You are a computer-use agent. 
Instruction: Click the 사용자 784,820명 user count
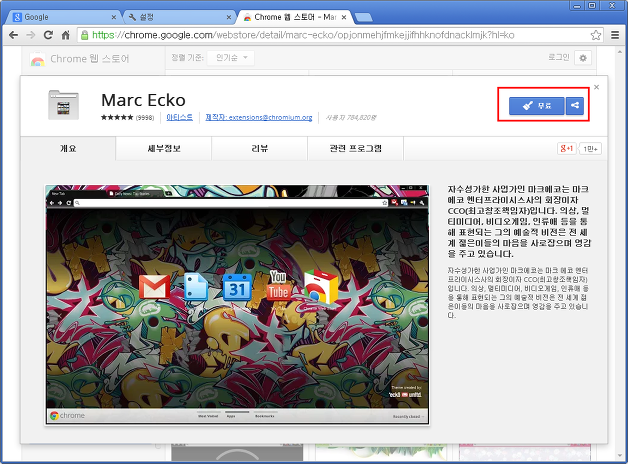point(350,118)
